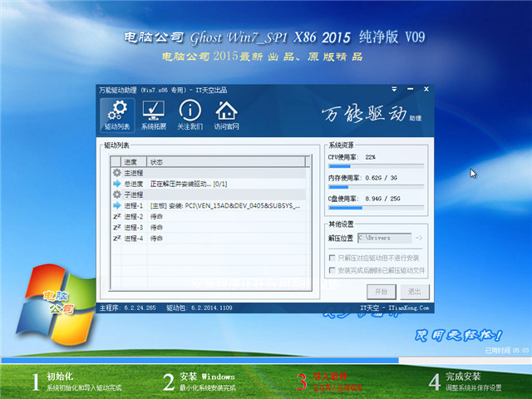
Task: Open the 系统拓展 monitor tab
Action: [154, 115]
